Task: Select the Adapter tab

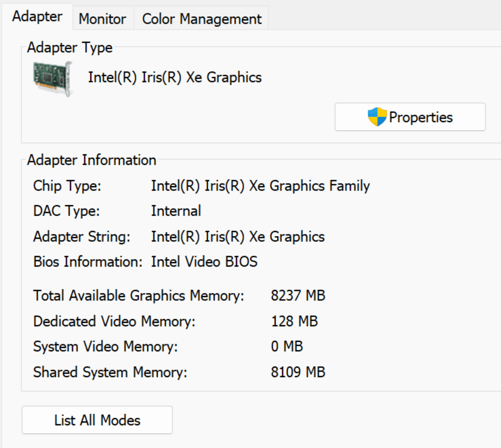Action: pyautogui.click(x=37, y=17)
